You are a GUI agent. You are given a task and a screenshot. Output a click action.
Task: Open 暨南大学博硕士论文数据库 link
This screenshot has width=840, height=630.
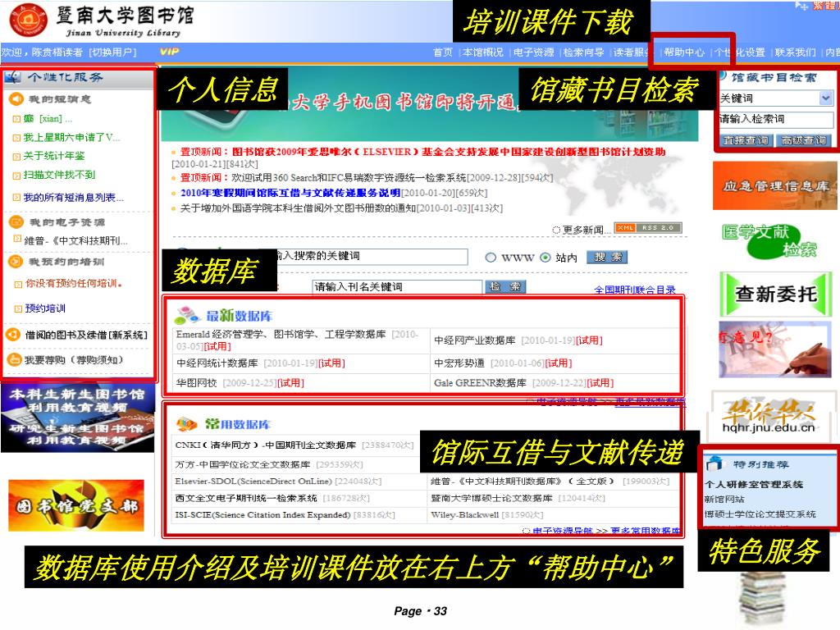(491, 498)
